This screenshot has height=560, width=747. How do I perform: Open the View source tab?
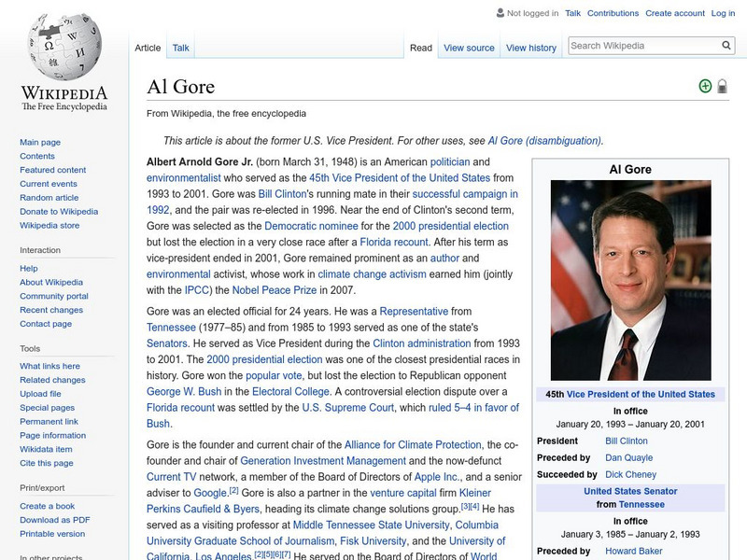point(469,48)
